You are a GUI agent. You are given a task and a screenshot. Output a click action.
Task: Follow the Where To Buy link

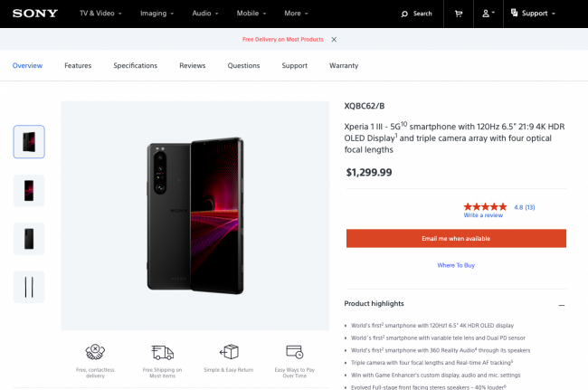[x=456, y=265]
